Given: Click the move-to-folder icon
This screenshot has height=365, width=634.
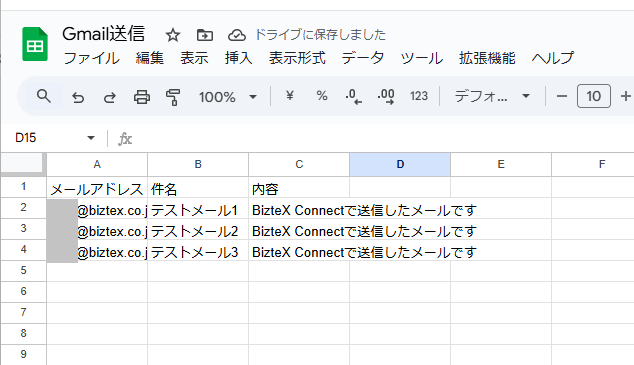Looking at the screenshot, I should pos(205,35).
